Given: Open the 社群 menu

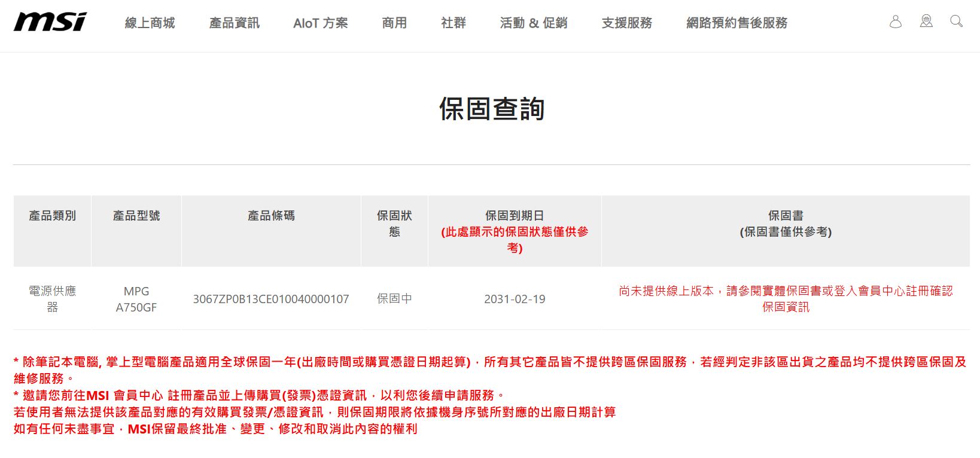Looking at the screenshot, I should 454,23.
